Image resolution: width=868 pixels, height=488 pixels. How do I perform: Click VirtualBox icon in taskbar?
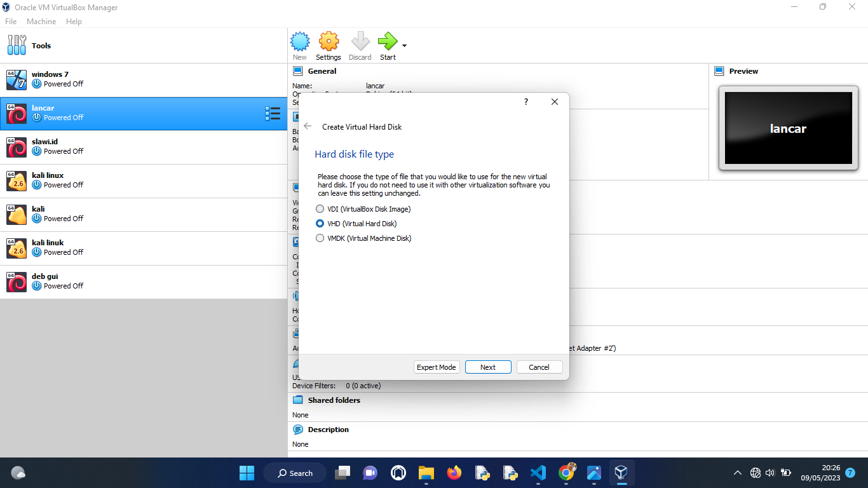pos(621,473)
